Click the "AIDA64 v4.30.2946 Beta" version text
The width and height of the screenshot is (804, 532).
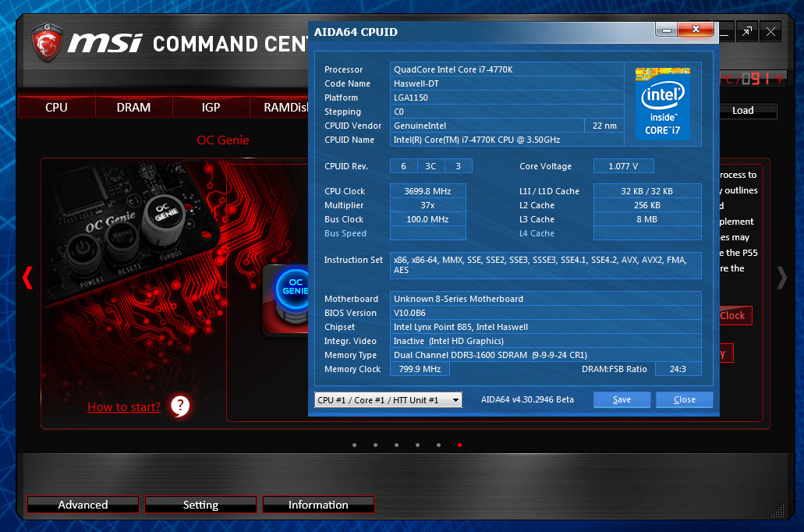(527, 399)
